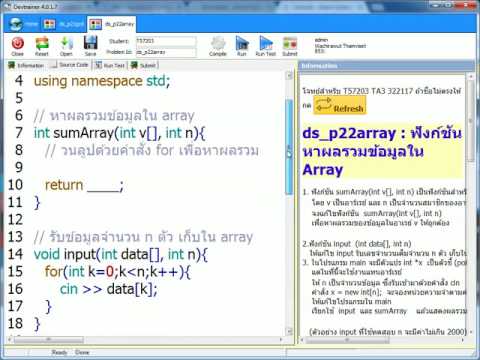
Task: Click the line 'cin >> data[k];'
Action: [108, 289]
